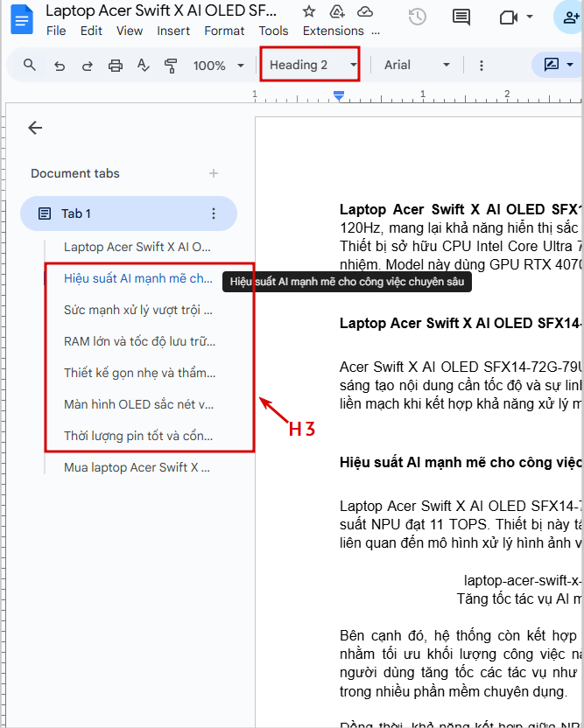Select Tab 1 in the sidebar

pyautogui.click(x=129, y=213)
